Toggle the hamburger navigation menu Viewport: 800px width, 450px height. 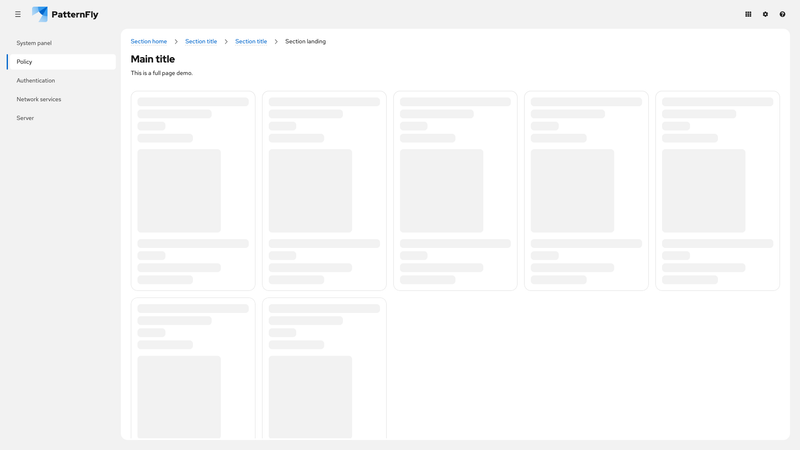18,14
